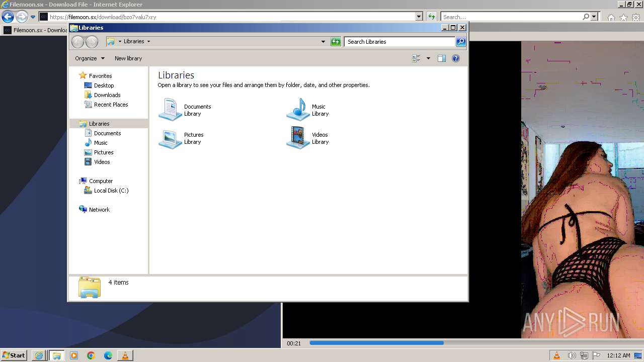Open VLC media player taskbar icon
Viewport: 644px width, 362px height.
(x=125, y=355)
